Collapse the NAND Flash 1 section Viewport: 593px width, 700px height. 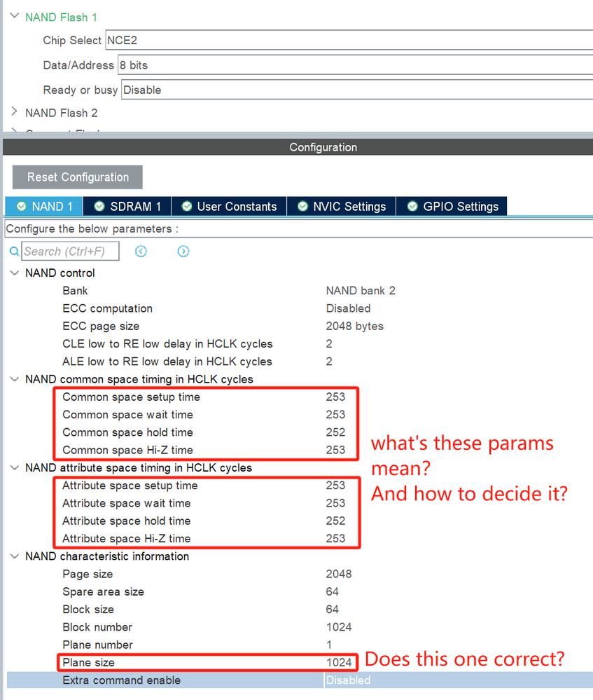pyautogui.click(x=14, y=16)
